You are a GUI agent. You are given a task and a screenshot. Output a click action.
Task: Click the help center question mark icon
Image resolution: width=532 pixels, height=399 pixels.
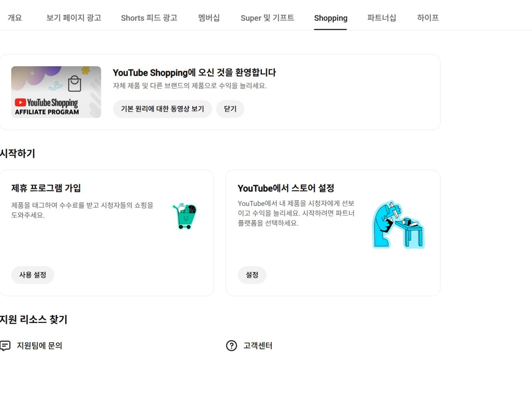coord(232,346)
